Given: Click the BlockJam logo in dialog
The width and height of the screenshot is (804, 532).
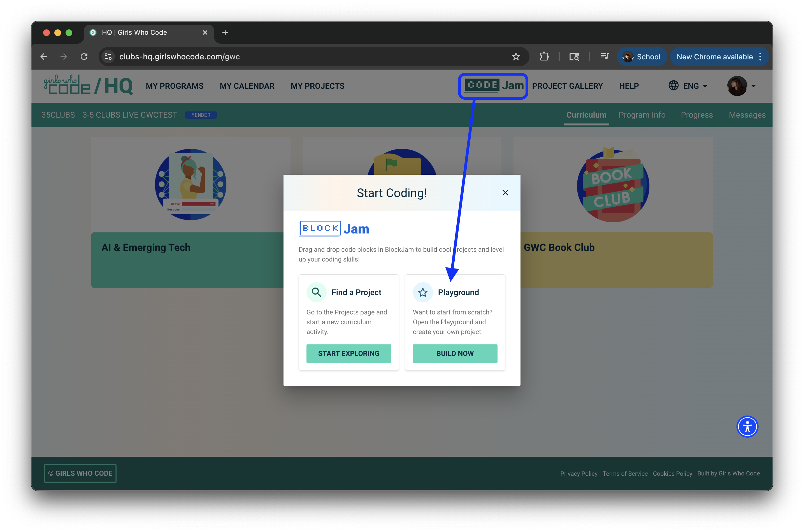Looking at the screenshot, I should 334,229.
